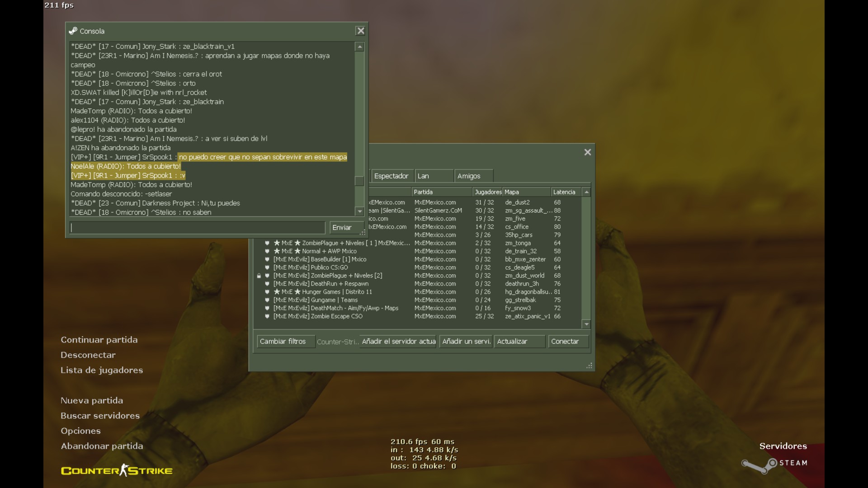
Task: Open the Amigos tab
Action: [x=474, y=176]
